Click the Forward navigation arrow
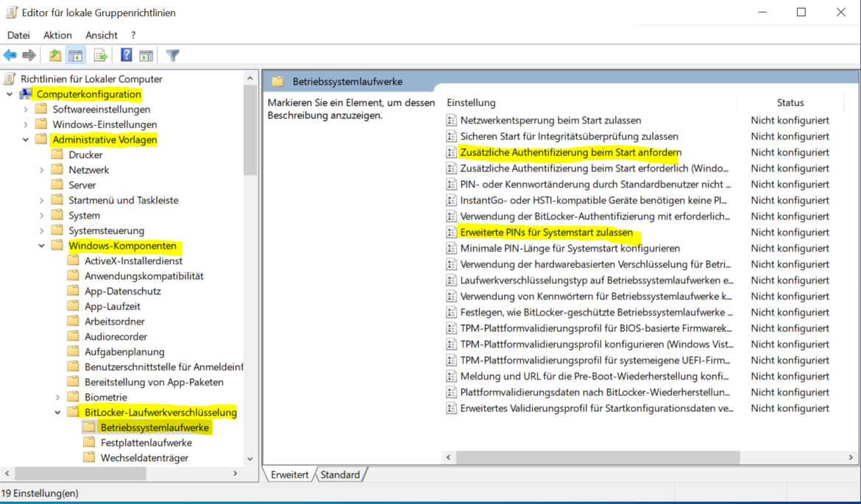This screenshot has height=504, width=861. click(27, 54)
